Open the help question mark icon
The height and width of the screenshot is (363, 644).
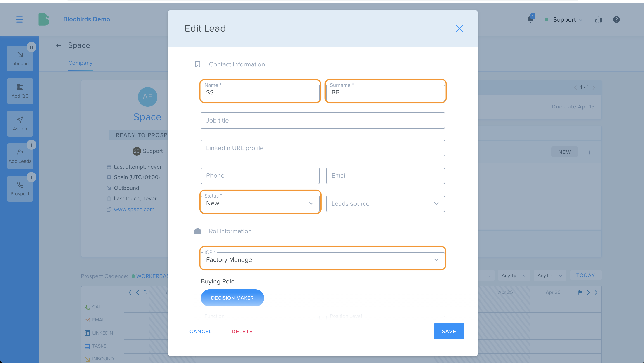616,19
